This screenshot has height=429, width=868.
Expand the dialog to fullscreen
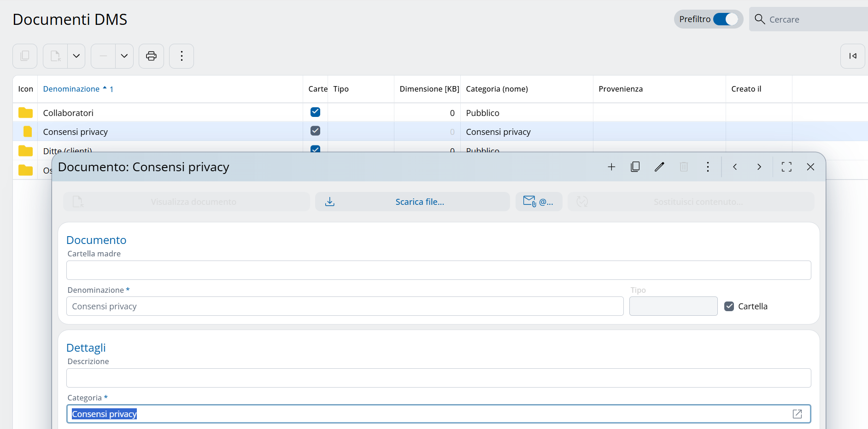786,167
